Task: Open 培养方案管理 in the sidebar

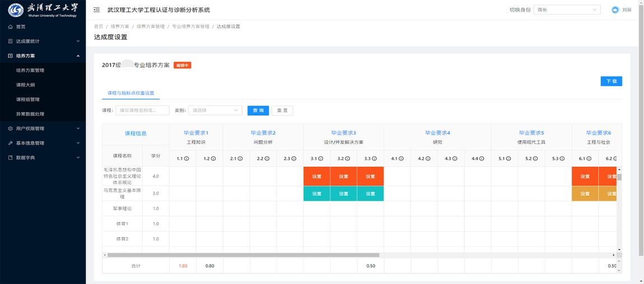Action: pos(30,70)
